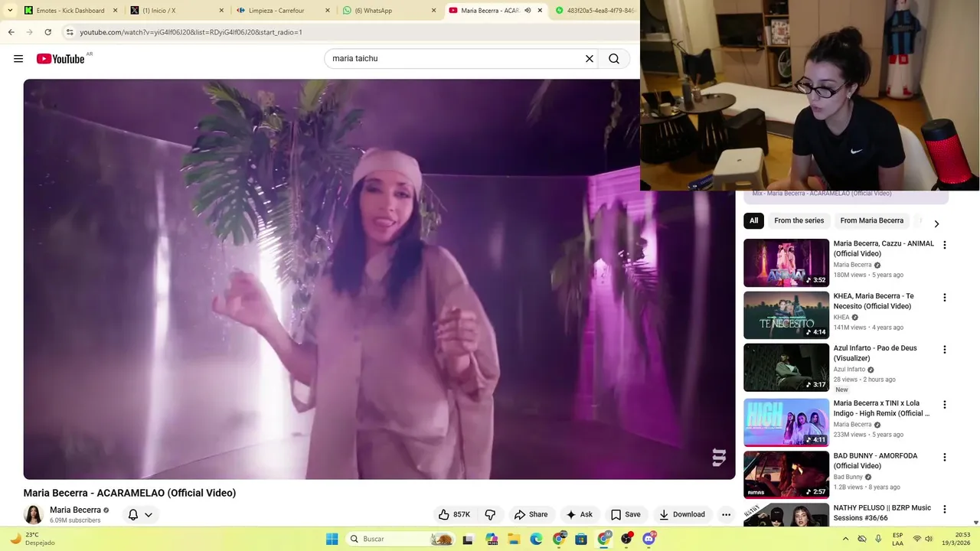Click the Download button

coord(681,514)
